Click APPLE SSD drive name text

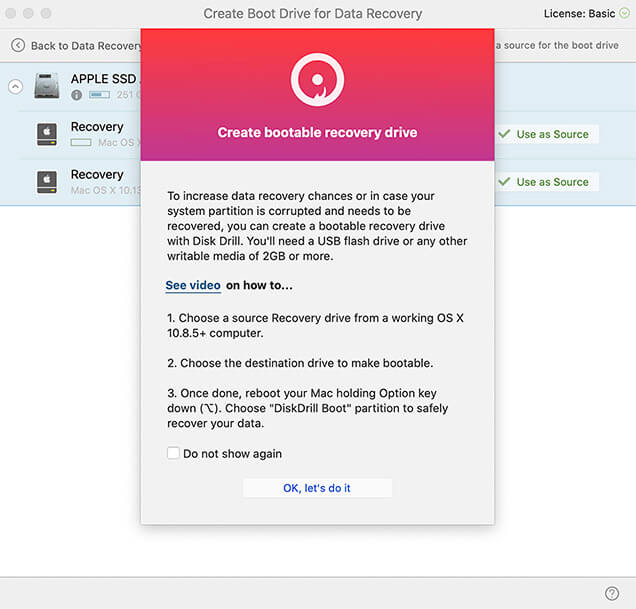(105, 79)
